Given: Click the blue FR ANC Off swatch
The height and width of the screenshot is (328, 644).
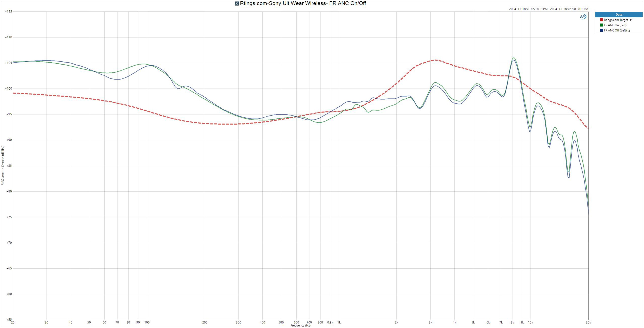Looking at the screenshot, I should [602, 31].
